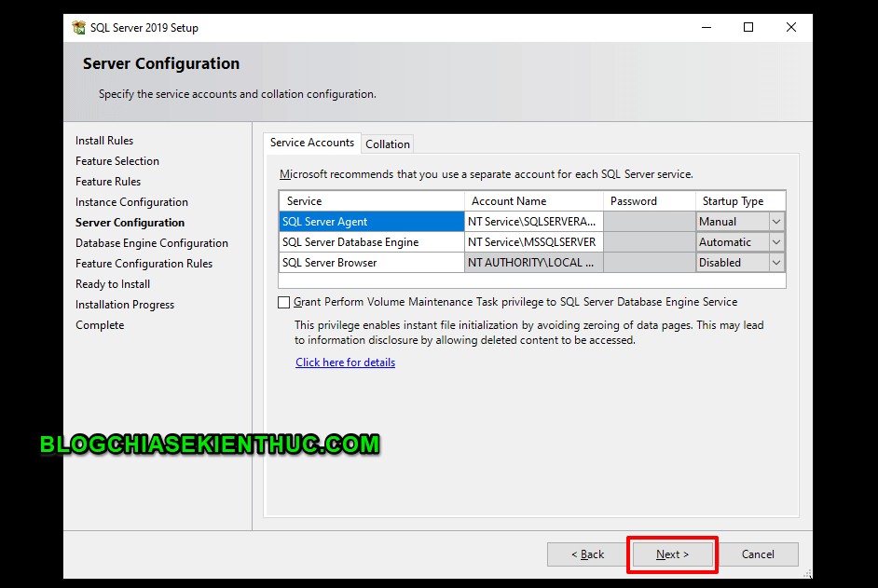Open the Startup Type dropdown for SQL Server Database Engine
The width and height of the screenshot is (878, 588).
point(776,241)
